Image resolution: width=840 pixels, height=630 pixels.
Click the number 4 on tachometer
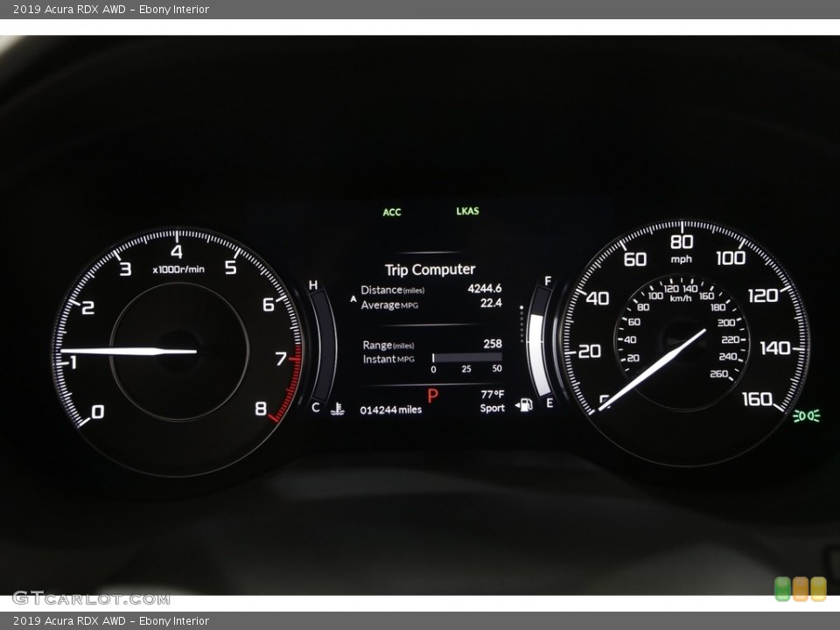click(x=176, y=252)
